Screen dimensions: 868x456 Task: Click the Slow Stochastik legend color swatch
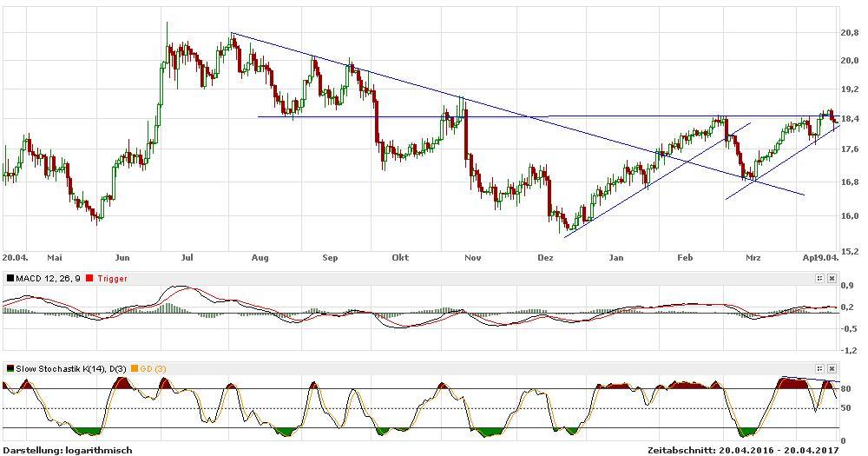(x=10, y=369)
